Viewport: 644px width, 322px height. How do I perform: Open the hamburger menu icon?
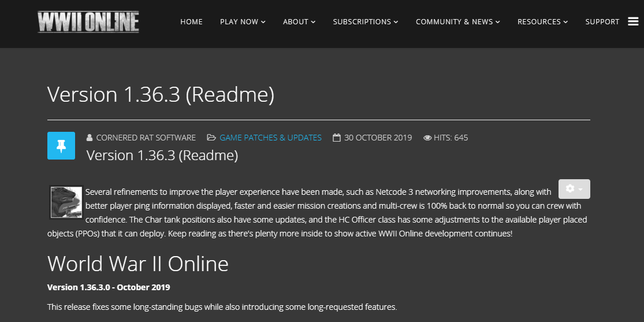633,22
